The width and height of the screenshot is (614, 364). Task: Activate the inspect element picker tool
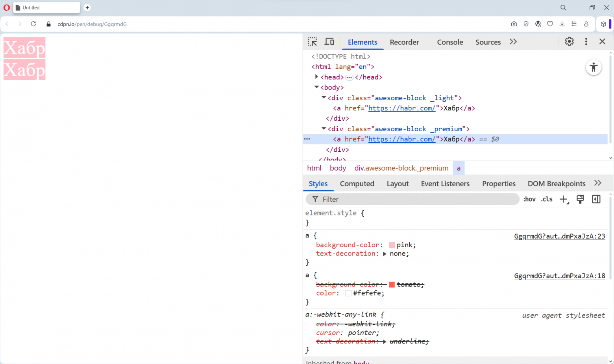click(313, 42)
